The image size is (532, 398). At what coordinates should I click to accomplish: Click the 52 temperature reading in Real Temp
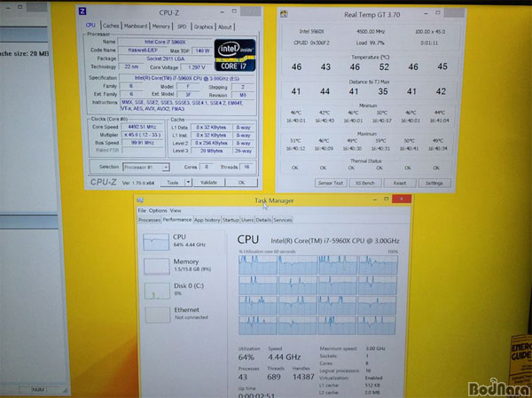384,66
